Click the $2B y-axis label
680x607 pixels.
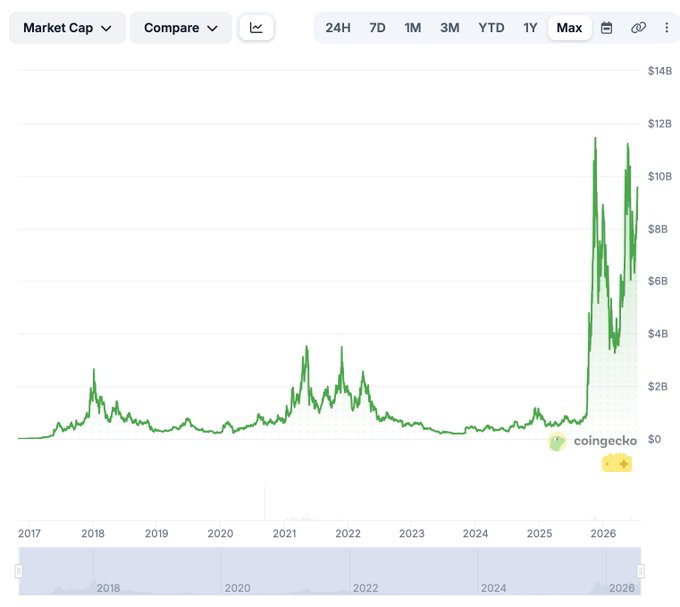pos(657,386)
